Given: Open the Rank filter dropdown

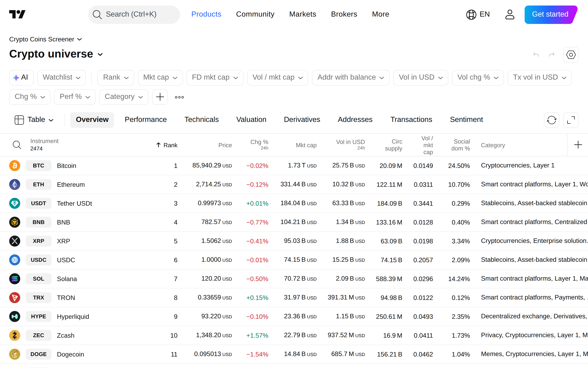Looking at the screenshot, I should click(116, 78).
